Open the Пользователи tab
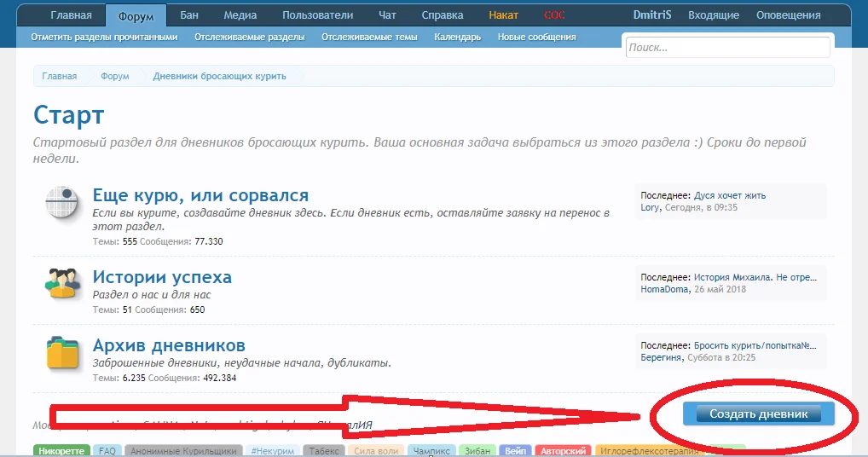This screenshot has width=868, height=457. click(x=317, y=15)
